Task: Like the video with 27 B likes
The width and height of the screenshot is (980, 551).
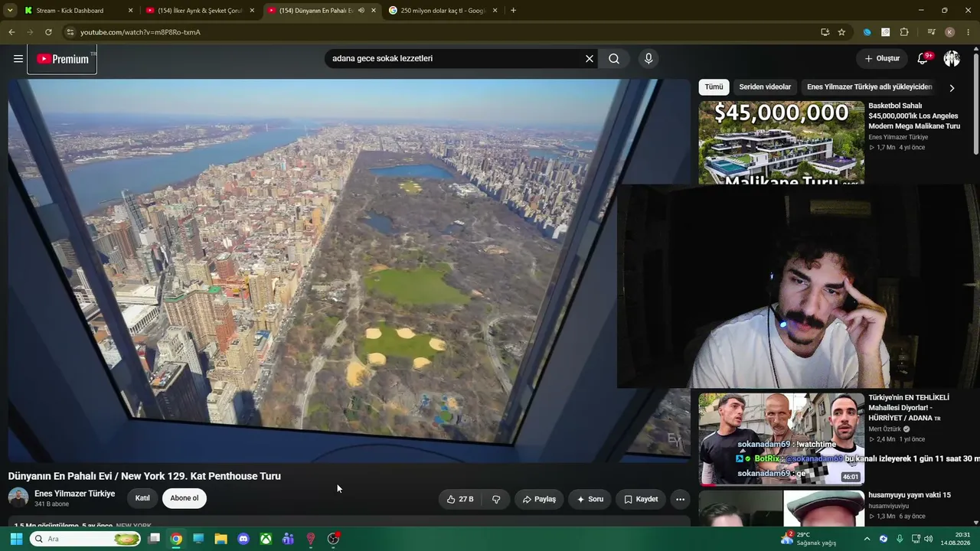Action: click(x=460, y=499)
